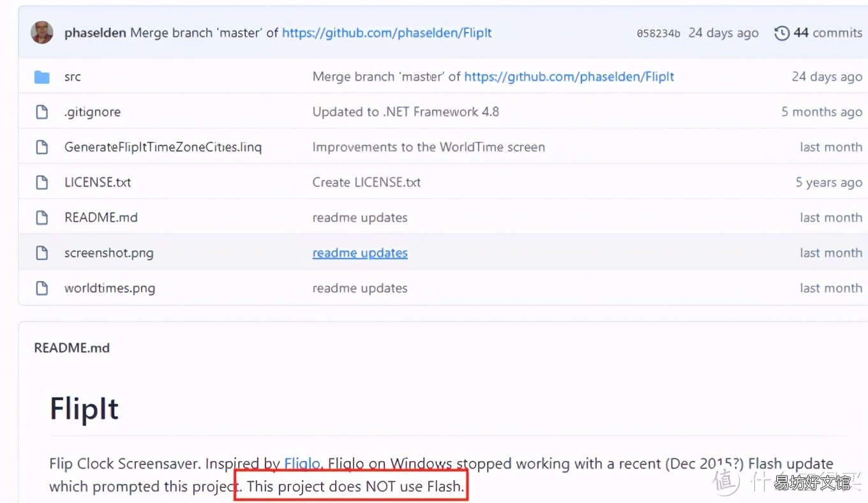Click the 'last month' timestamp on README.md row
Viewport: 868px width, 503px height.
pos(831,218)
